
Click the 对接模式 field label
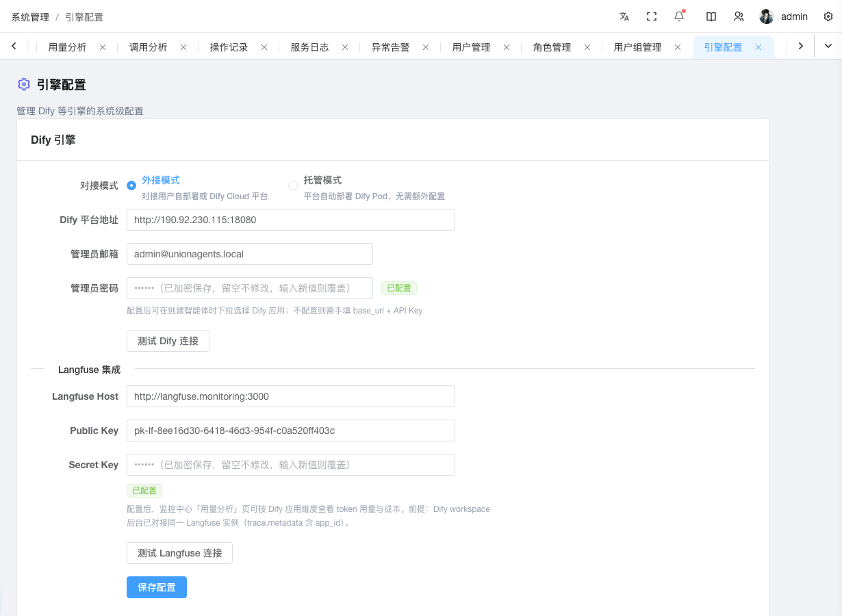pos(99,185)
